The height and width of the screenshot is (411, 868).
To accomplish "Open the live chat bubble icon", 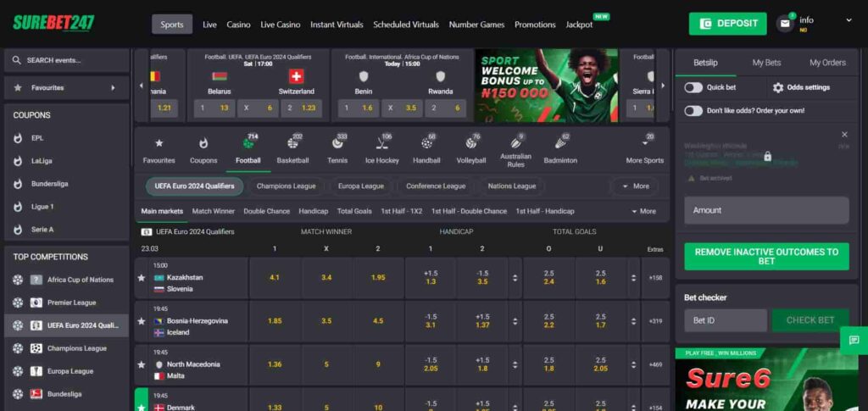I will pos(854,340).
